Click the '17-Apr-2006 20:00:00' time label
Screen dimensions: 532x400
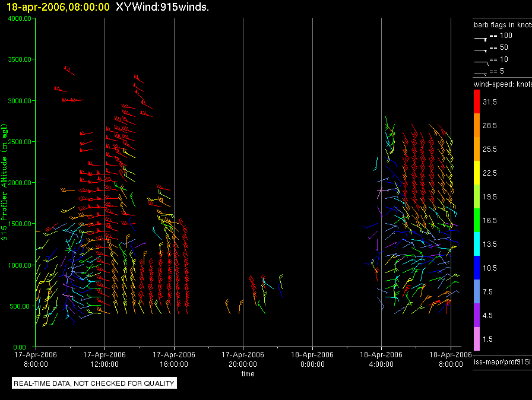[243, 359]
